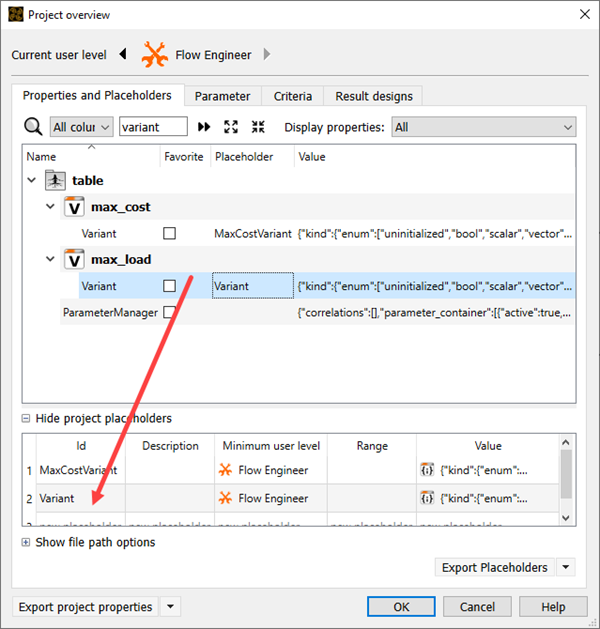The height and width of the screenshot is (629, 600).
Task: Click the Project overview app icon
Action: tap(16, 14)
